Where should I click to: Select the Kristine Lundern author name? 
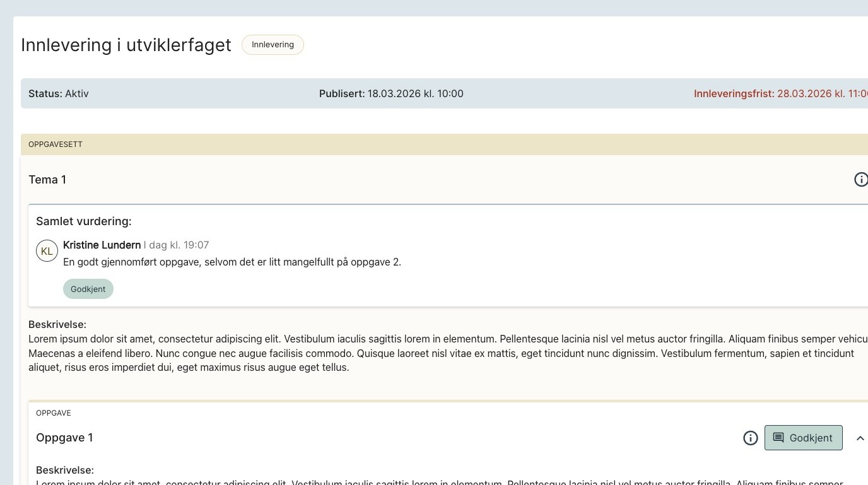(102, 245)
